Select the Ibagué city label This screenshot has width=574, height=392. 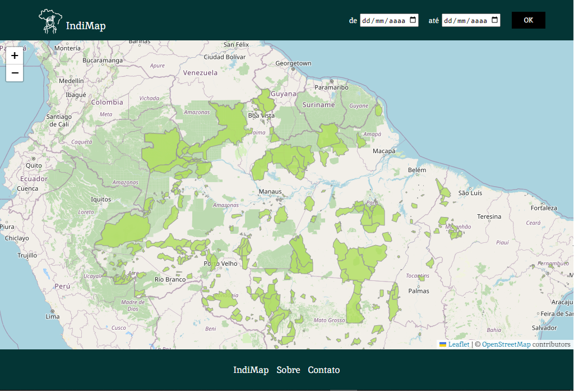point(76,95)
